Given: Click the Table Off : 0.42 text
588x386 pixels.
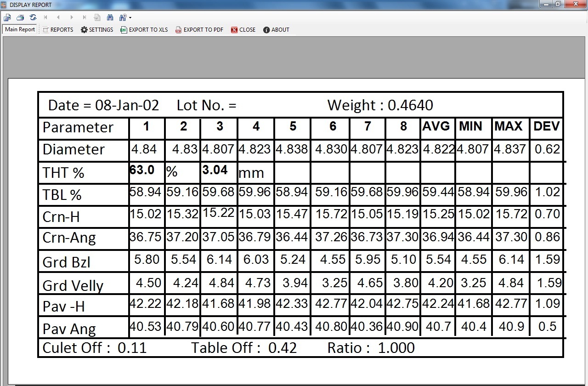Looking at the screenshot, I should [244, 348].
